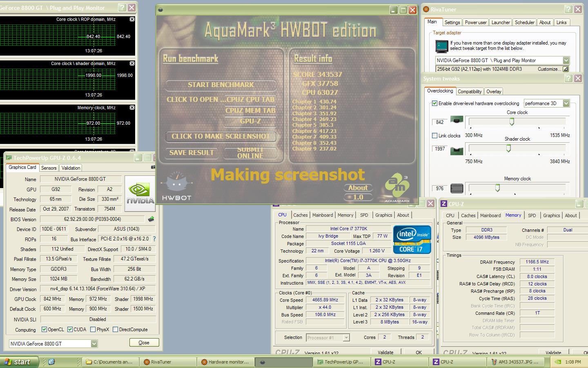Viewport: 588px width, 368px height.
Task: Switch to the Overlay tab in System tweaks
Action: (494, 92)
